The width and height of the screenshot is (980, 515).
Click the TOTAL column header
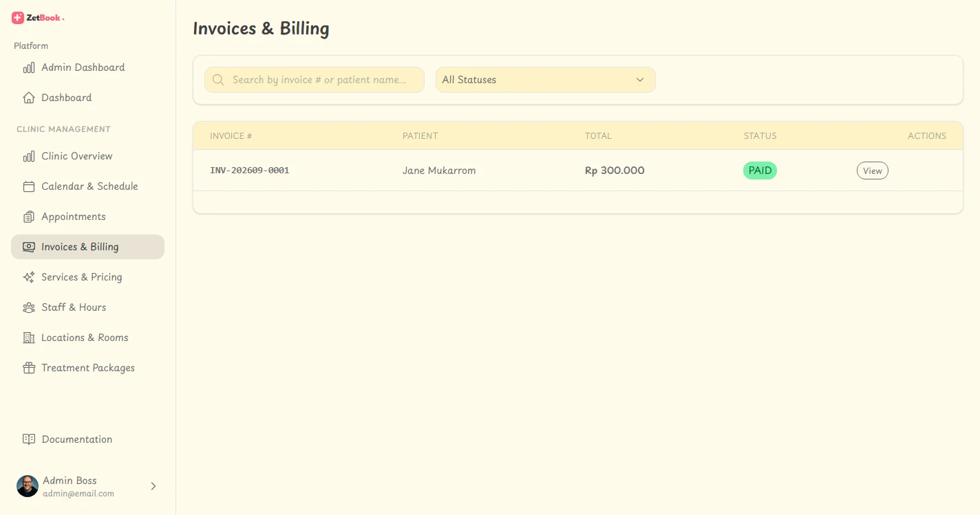[598, 136]
